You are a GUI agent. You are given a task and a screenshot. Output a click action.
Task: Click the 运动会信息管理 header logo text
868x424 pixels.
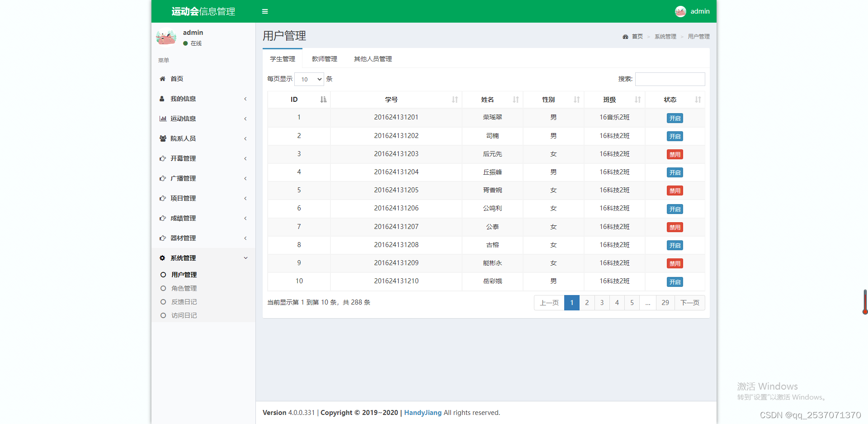click(203, 11)
